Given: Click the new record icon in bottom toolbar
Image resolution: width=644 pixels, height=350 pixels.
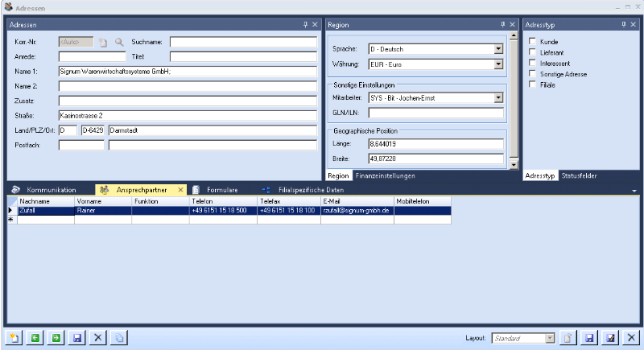Looking at the screenshot, I should pos(14,338).
